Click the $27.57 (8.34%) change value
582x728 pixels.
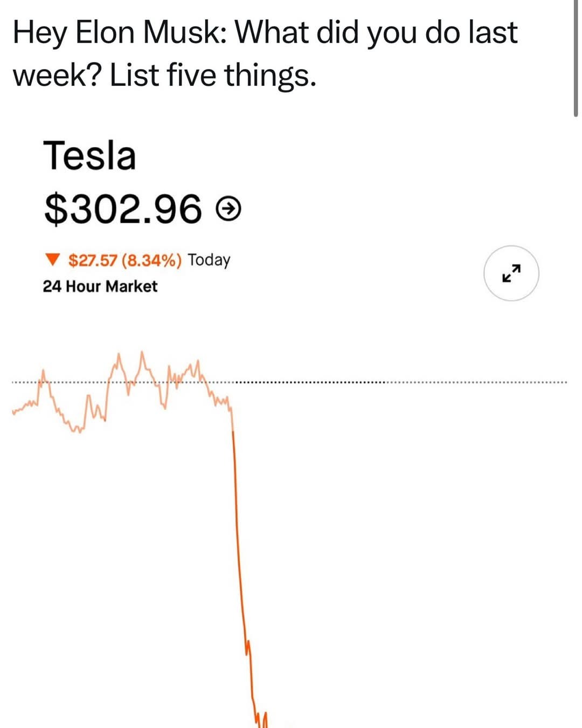point(125,260)
